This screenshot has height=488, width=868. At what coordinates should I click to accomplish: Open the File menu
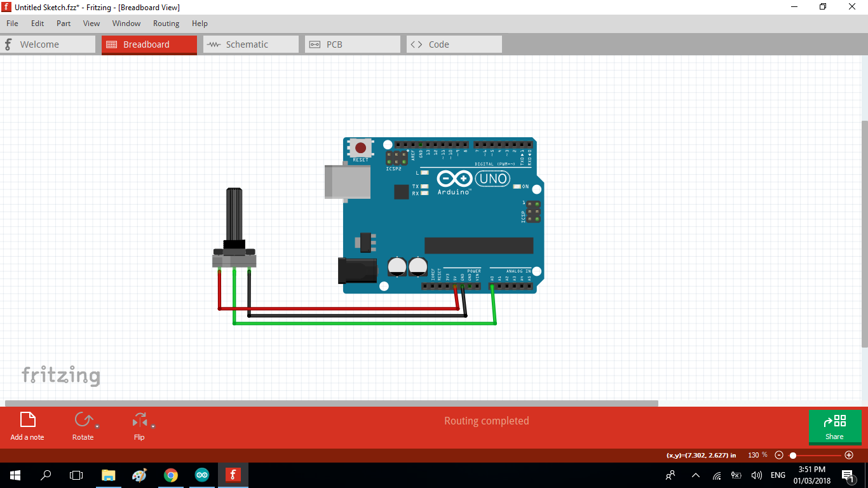click(12, 24)
